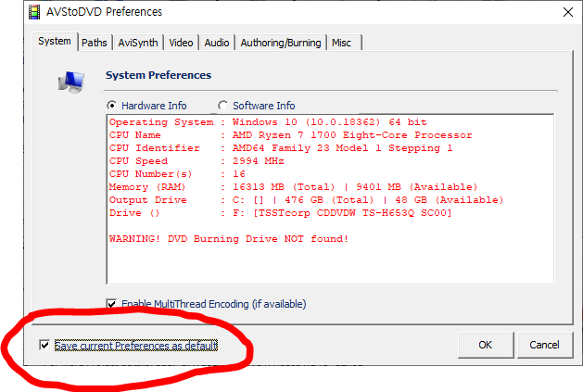Switch to the Audio tab
The width and height of the screenshot is (583, 392).
pos(217,43)
